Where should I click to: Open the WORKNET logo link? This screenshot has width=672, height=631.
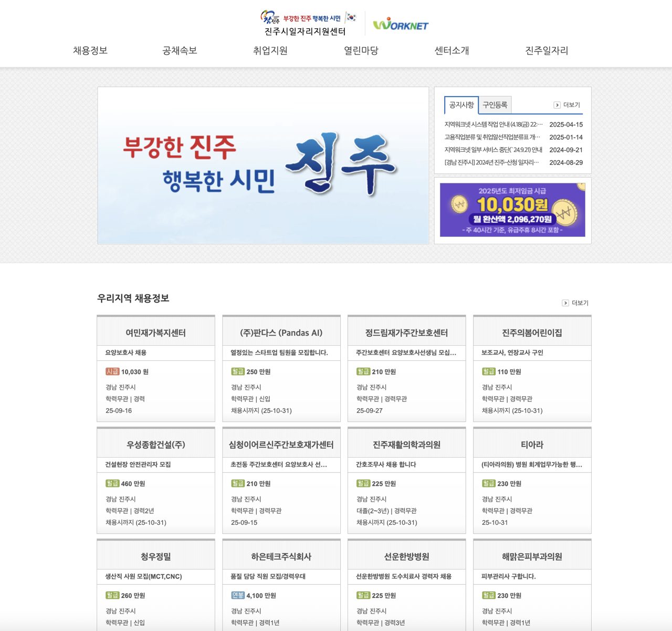click(x=400, y=24)
